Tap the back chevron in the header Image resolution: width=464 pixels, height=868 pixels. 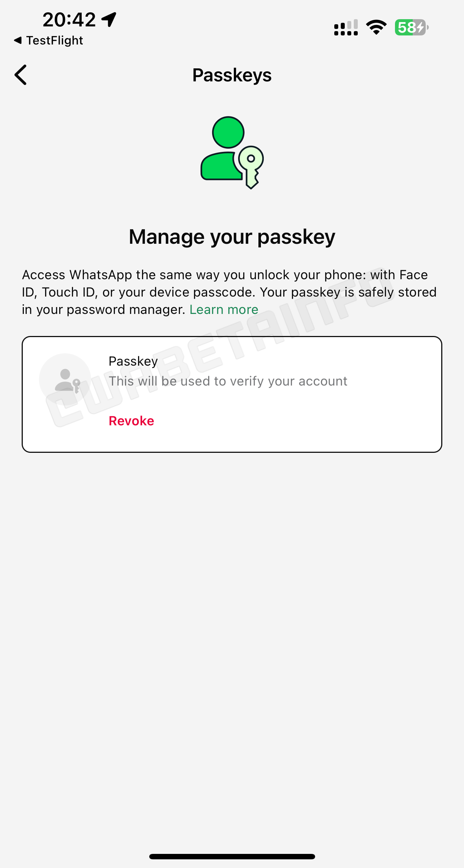21,75
